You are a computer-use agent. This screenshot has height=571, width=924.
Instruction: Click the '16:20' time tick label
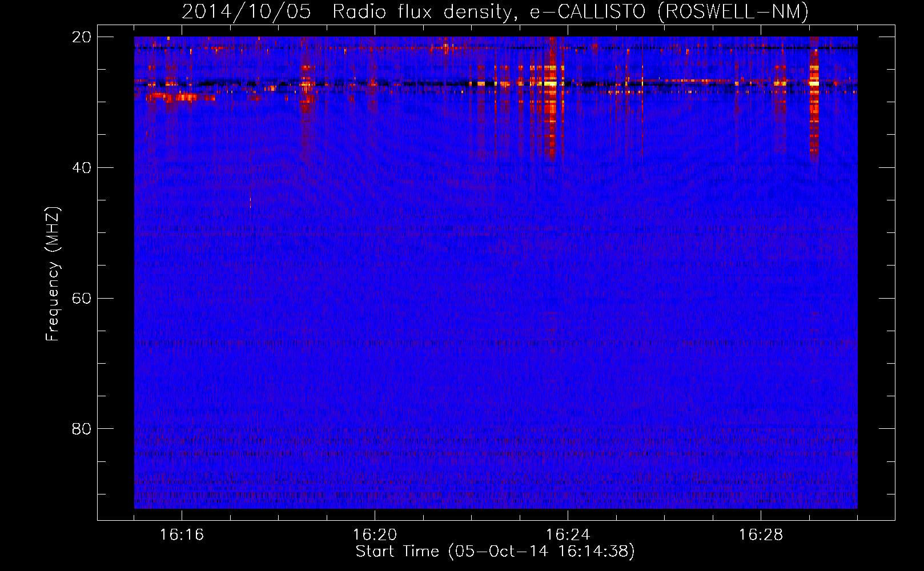pyautogui.click(x=375, y=534)
